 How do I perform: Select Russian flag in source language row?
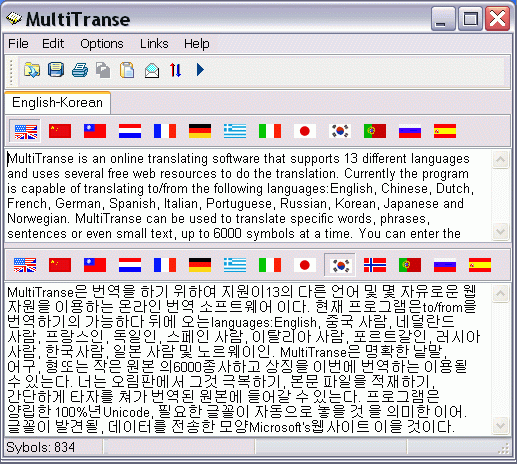click(410, 131)
